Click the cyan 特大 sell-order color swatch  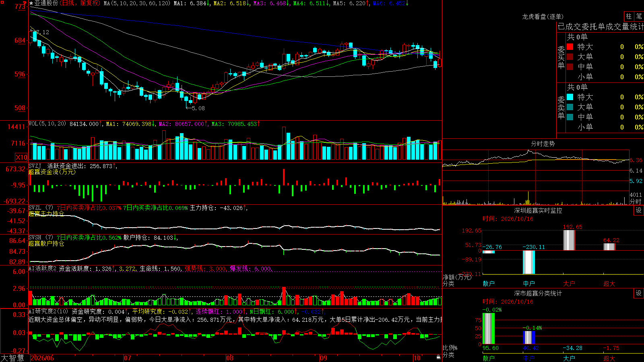pyautogui.click(x=570, y=97)
